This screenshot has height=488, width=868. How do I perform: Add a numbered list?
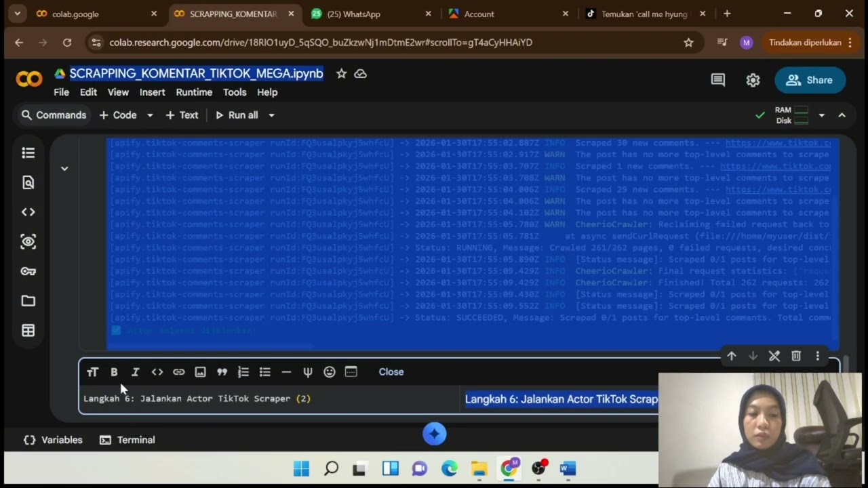click(243, 372)
